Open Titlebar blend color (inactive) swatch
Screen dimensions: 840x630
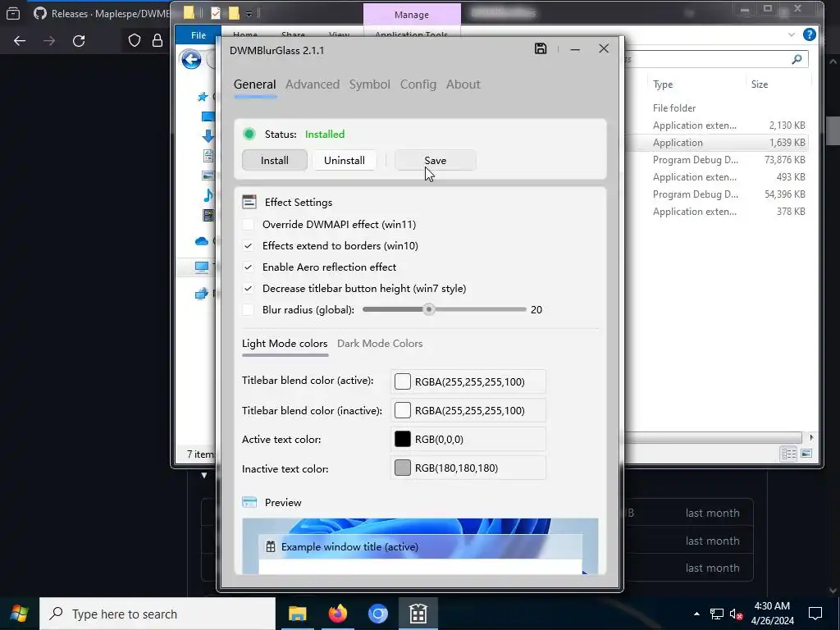click(402, 410)
